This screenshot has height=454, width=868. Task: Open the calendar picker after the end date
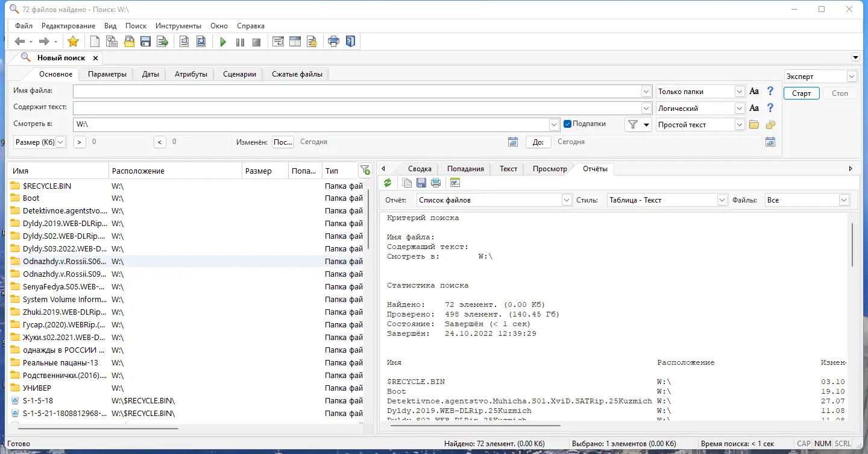pyautogui.click(x=770, y=142)
